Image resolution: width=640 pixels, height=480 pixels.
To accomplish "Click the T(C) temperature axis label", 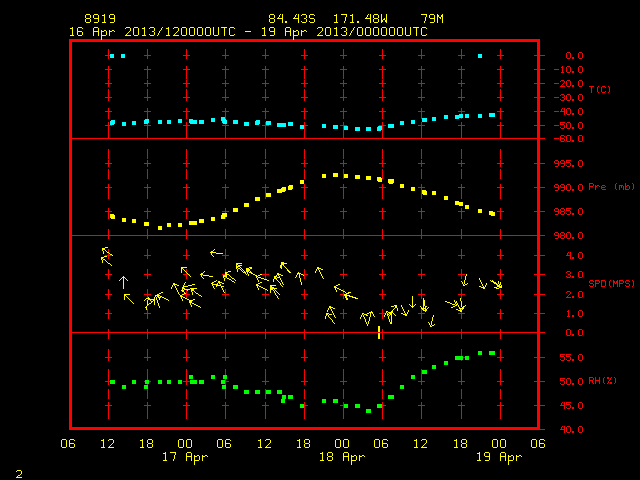I will [600, 89].
